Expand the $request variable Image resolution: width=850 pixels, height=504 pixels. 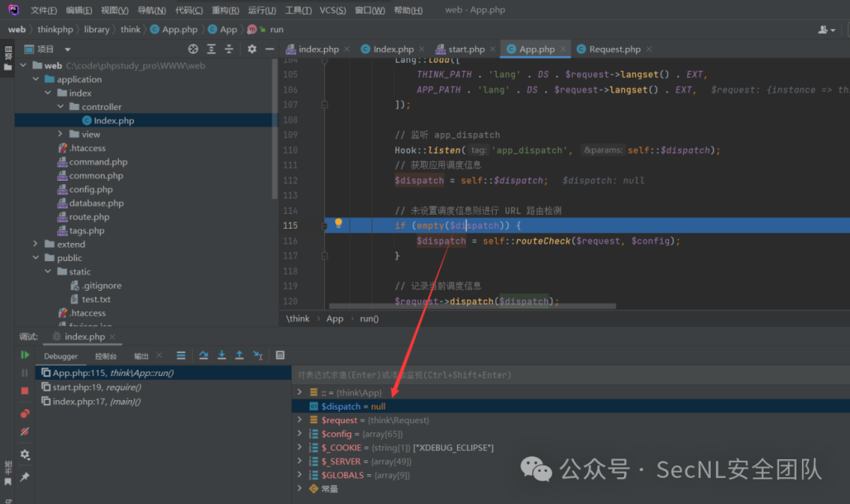point(299,420)
